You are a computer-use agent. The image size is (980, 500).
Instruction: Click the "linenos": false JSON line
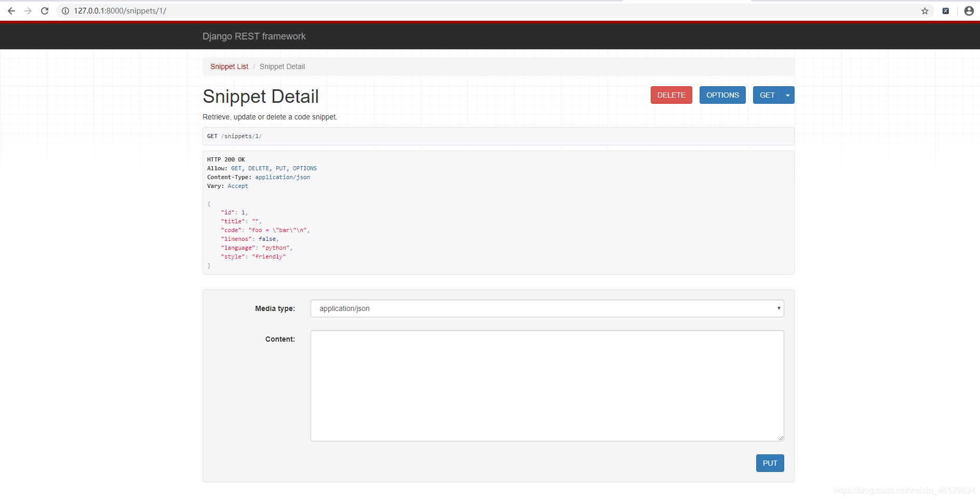pyautogui.click(x=250, y=239)
